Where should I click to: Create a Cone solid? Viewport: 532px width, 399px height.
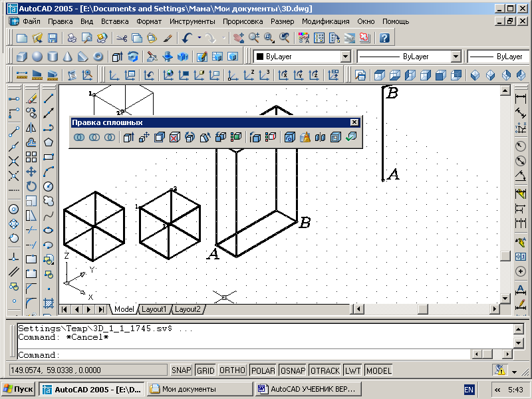tap(68, 57)
